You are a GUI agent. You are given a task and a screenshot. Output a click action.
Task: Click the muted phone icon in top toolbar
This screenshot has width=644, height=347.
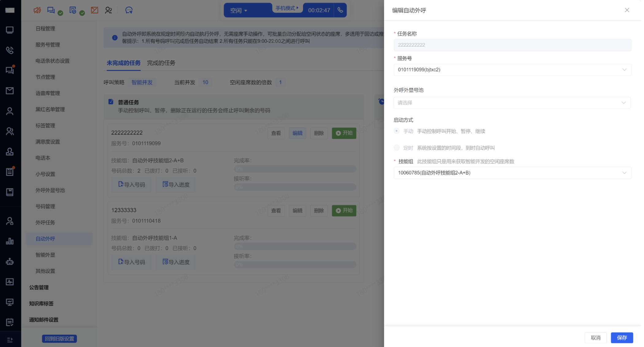(x=37, y=10)
